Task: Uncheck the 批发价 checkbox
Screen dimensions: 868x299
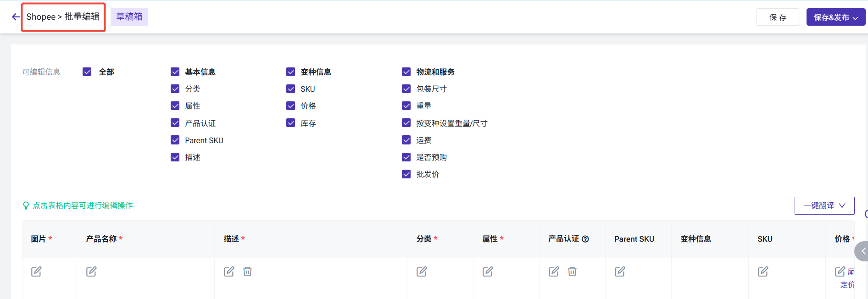Action: click(x=406, y=174)
